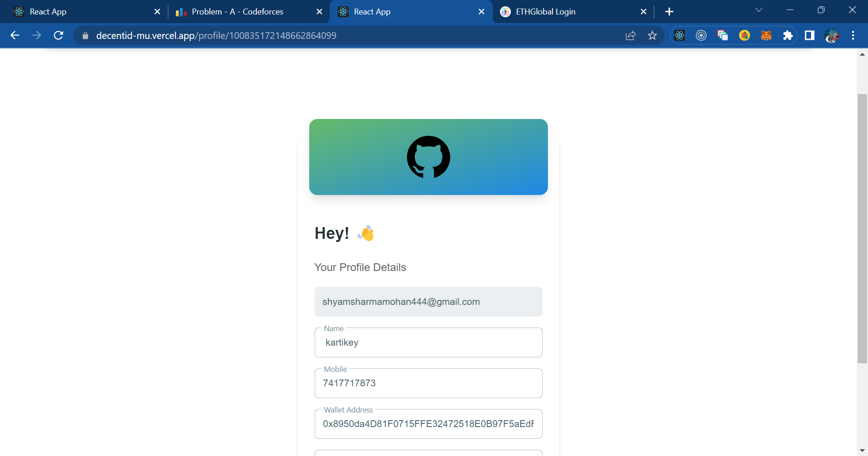
Task: Click the browser back arrow
Action: [x=15, y=35]
